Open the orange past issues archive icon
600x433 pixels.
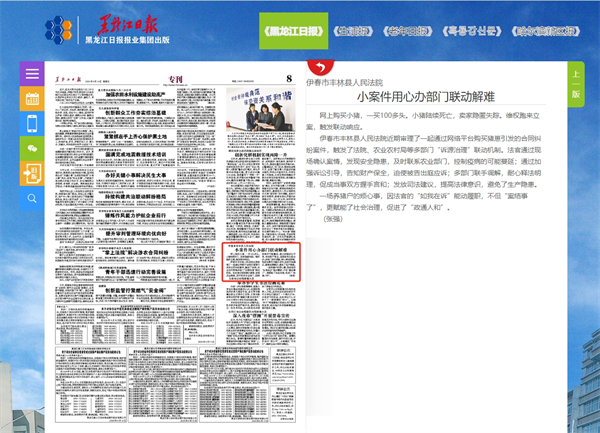point(32,171)
